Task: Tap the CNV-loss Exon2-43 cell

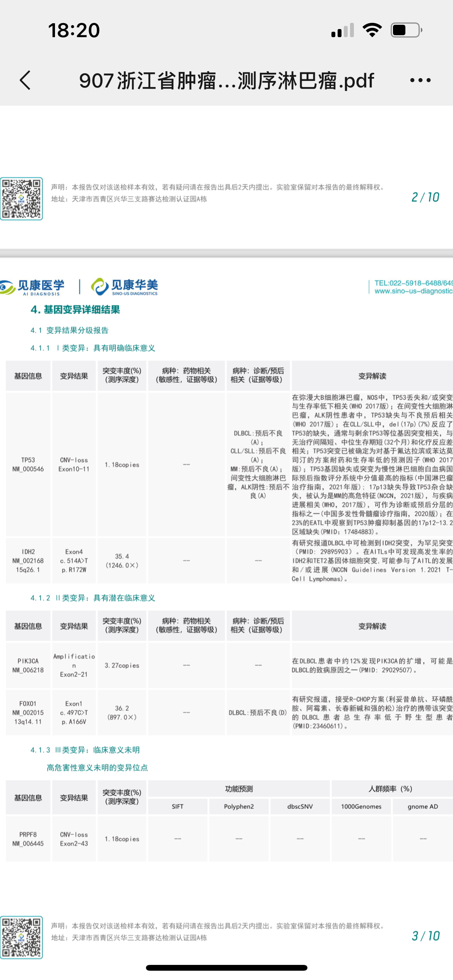Action: [x=74, y=839]
